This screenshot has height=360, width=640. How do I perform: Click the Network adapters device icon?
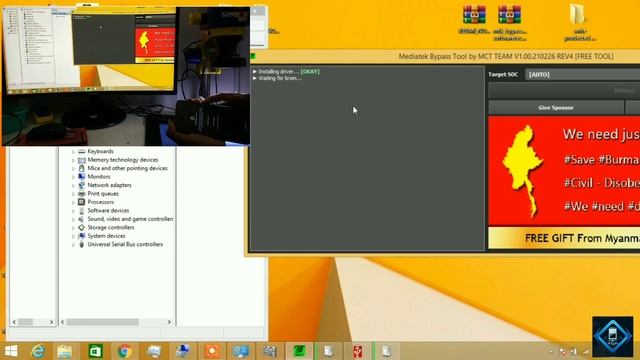(x=82, y=185)
